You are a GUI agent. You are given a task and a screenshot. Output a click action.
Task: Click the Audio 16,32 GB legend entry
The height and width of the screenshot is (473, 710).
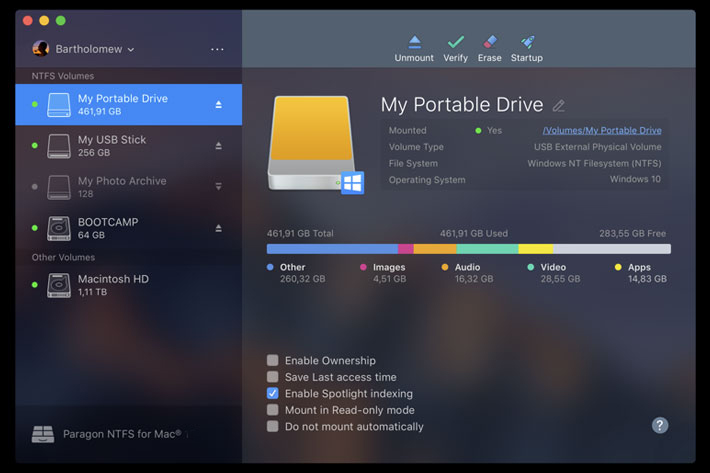[467, 273]
